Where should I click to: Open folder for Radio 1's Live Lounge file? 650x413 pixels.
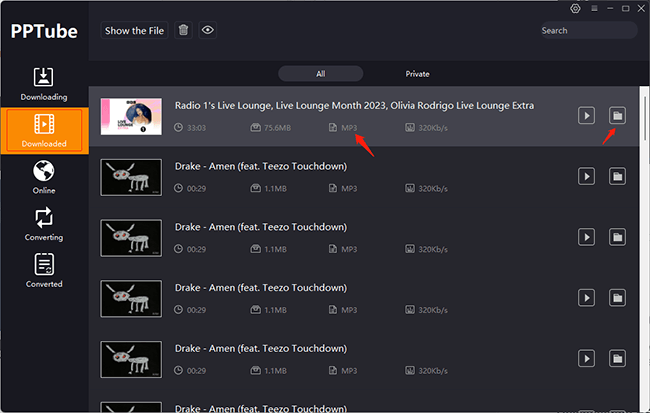pyautogui.click(x=617, y=115)
